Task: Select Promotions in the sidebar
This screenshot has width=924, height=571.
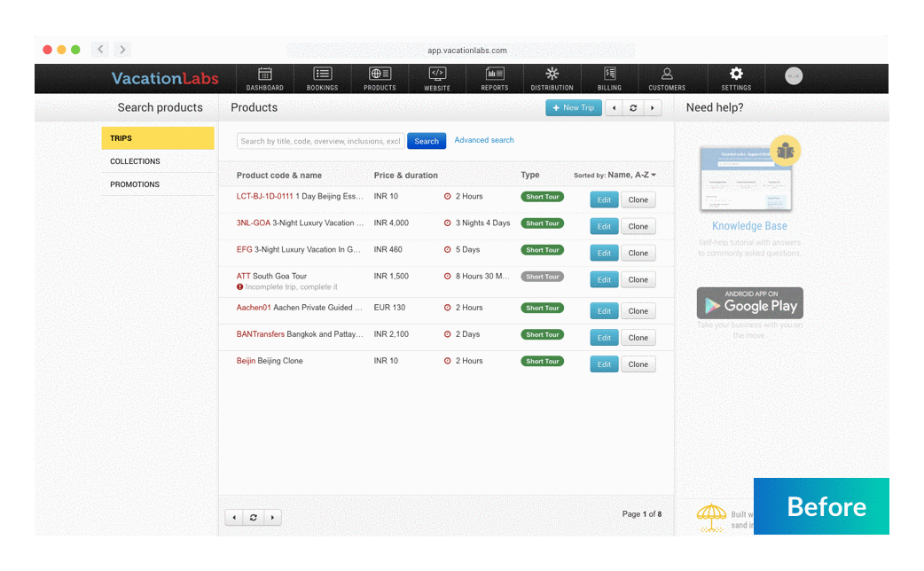Action: [135, 184]
